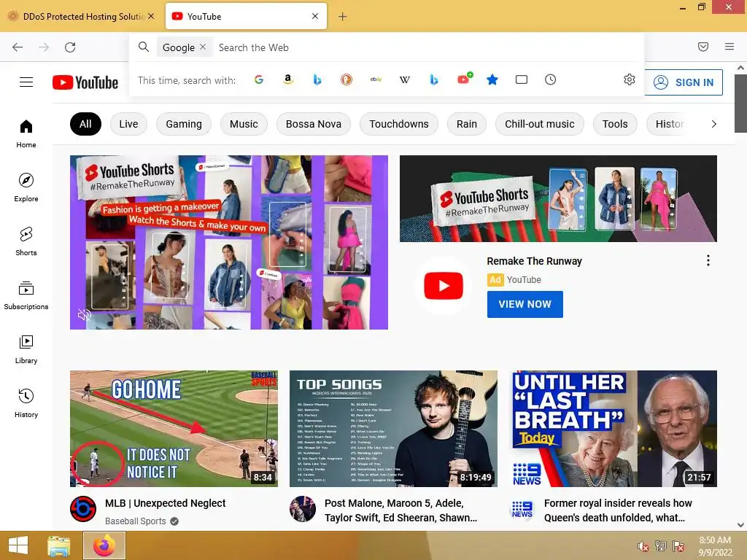The image size is (747, 560).
Task: Open MLB Unexpected Neglect video title
Action: pos(166,503)
